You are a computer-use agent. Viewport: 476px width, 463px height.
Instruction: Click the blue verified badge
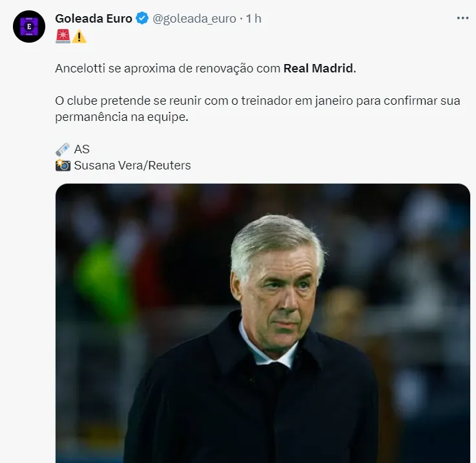pos(142,19)
